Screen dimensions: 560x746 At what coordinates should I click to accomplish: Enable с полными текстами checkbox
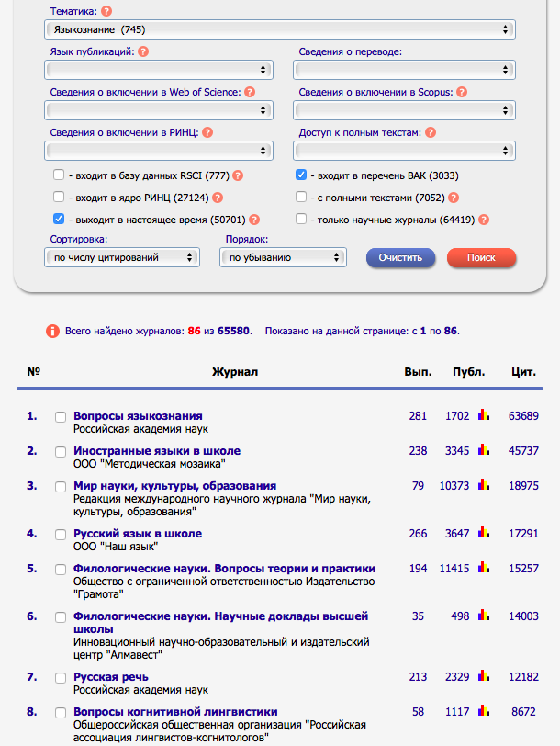click(301, 197)
